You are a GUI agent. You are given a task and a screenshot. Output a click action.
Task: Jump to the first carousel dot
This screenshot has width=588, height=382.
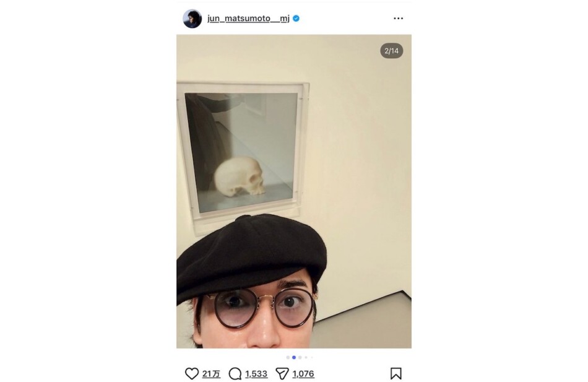point(288,357)
